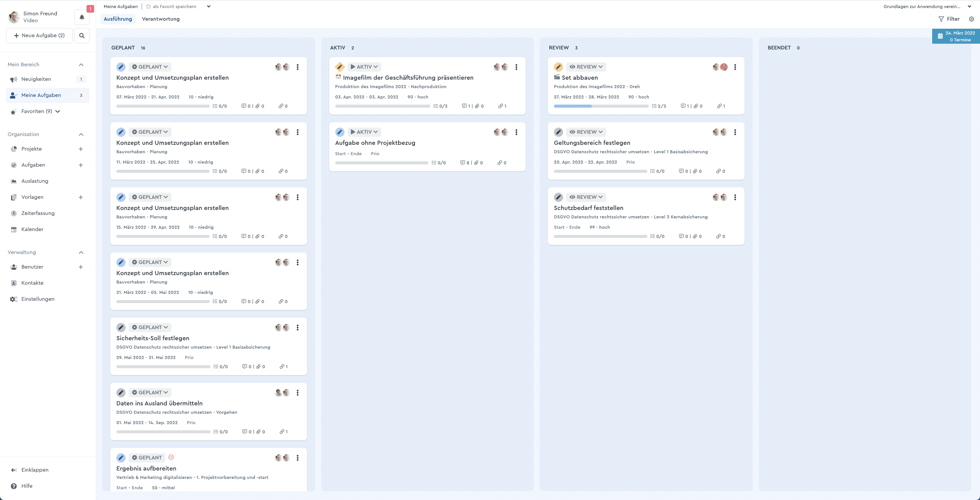Click progress bar on Aufgabe ohne Projektbezug card
Viewport: 980px width, 500px height.
click(x=382, y=163)
